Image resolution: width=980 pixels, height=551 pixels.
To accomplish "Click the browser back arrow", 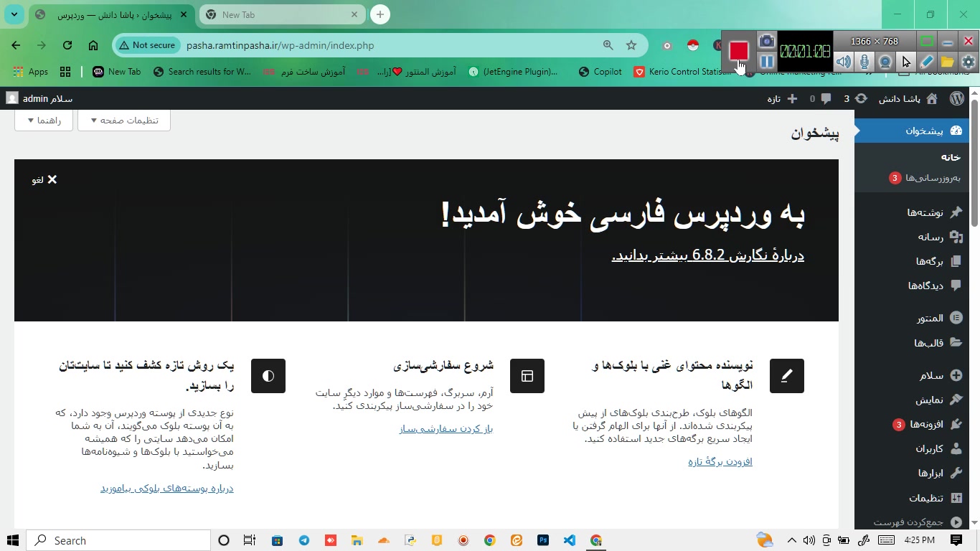I will click(16, 45).
